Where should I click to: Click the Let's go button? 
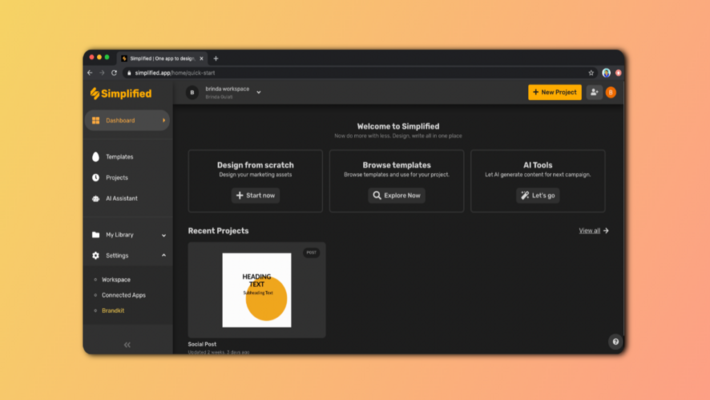click(x=538, y=195)
